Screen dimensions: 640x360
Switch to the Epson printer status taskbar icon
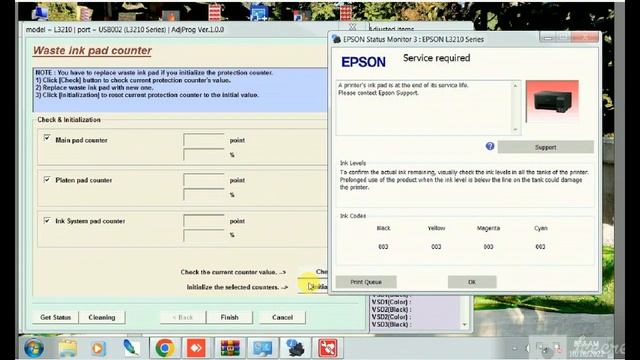(x=295, y=348)
